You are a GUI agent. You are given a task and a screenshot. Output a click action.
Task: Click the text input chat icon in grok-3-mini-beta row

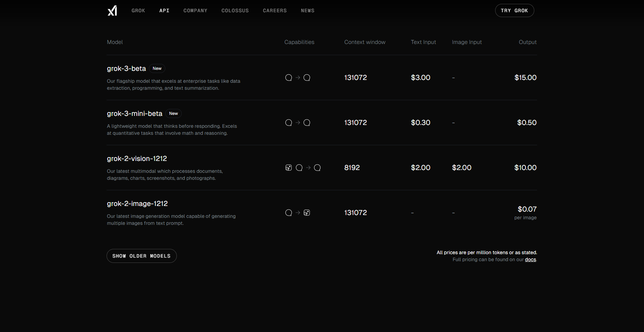tap(289, 123)
